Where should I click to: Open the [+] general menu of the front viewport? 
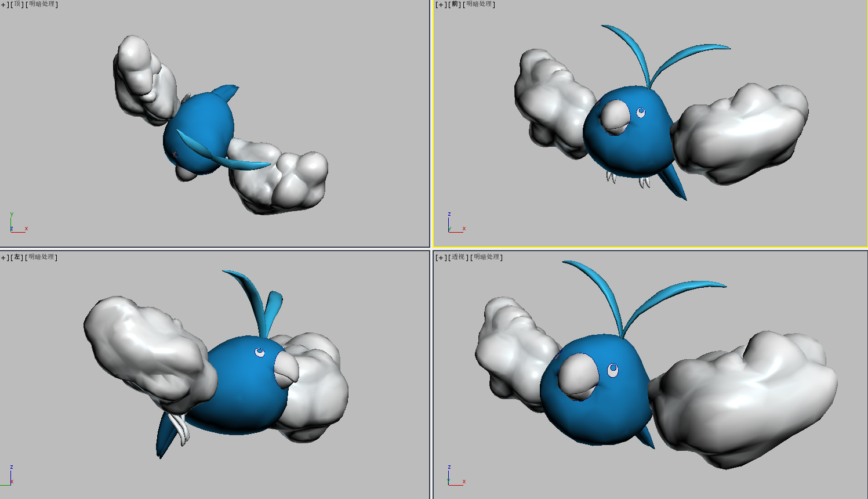click(x=441, y=5)
